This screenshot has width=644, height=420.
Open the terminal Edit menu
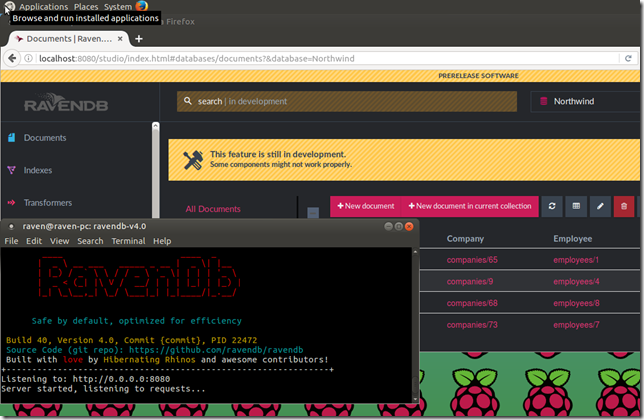click(34, 241)
